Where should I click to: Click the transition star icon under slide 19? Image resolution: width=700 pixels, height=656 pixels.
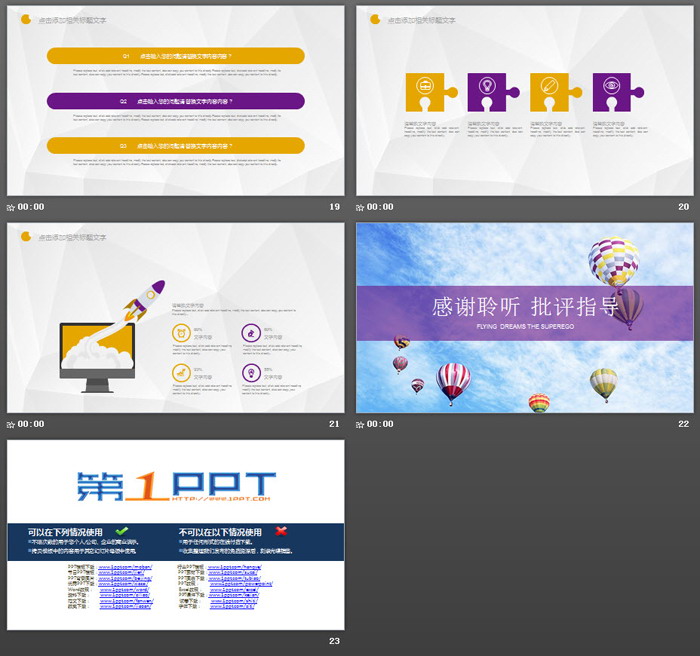pos(11,207)
